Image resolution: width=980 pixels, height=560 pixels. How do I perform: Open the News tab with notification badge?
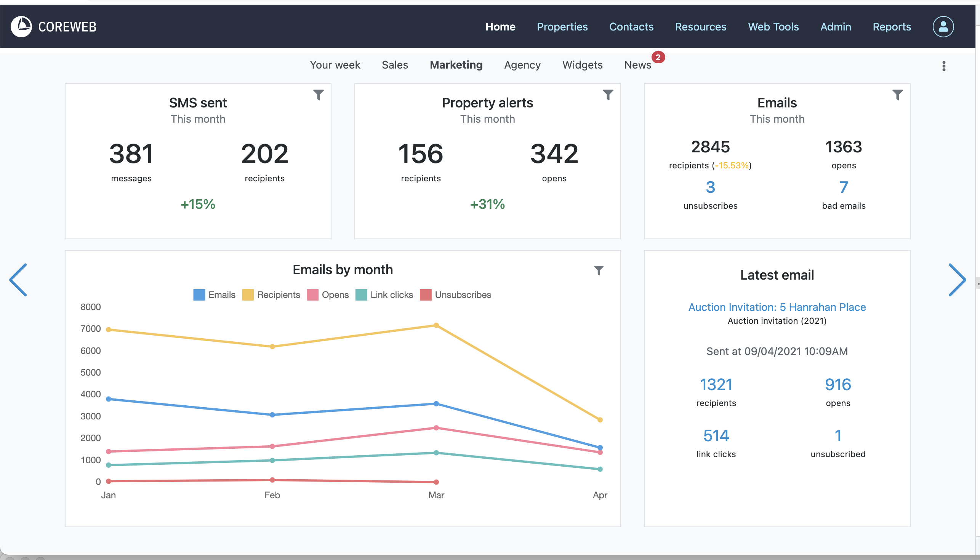point(637,65)
